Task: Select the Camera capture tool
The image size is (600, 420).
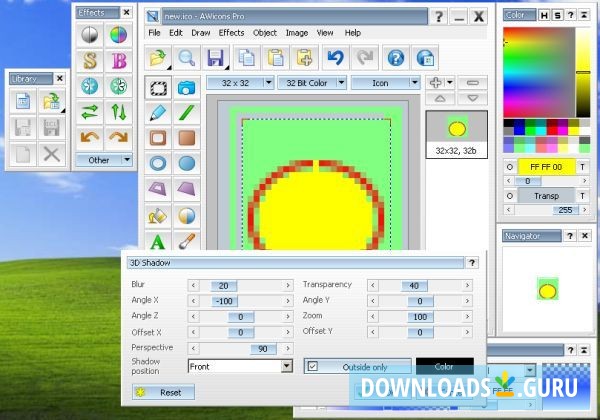Action: point(187,88)
